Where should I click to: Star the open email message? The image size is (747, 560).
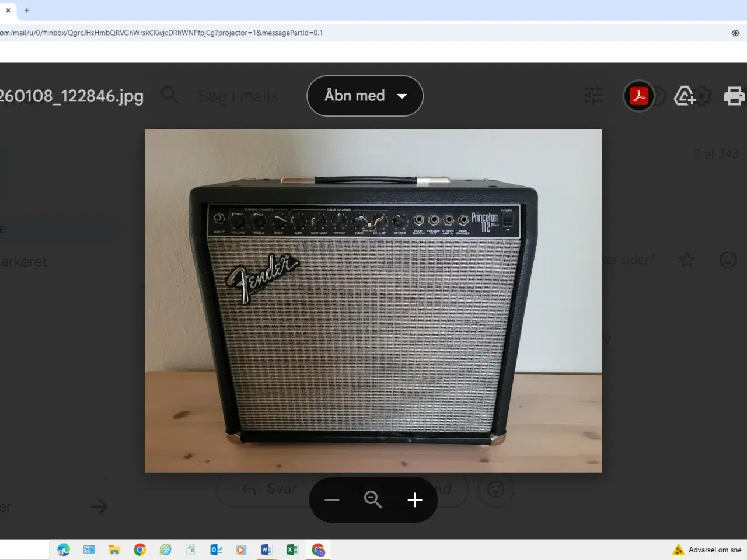pyautogui.click(x=687, y=260)
